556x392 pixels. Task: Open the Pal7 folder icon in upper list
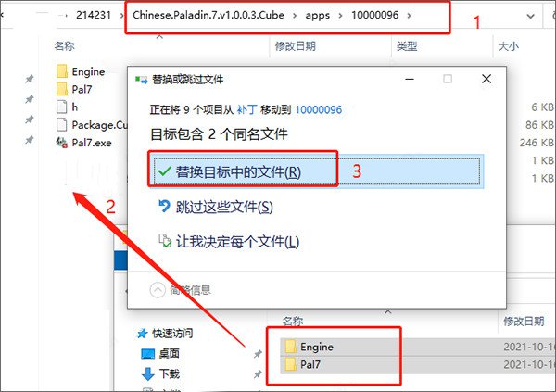tap(62, 89)
